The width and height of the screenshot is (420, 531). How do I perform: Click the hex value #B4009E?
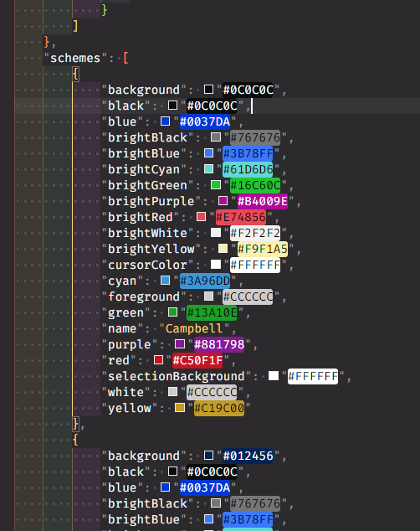(x=263, y=201)
